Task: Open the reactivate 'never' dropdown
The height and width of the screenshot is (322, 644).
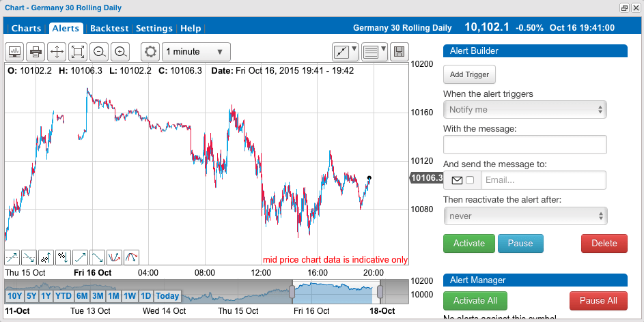Action: [525, 216]
